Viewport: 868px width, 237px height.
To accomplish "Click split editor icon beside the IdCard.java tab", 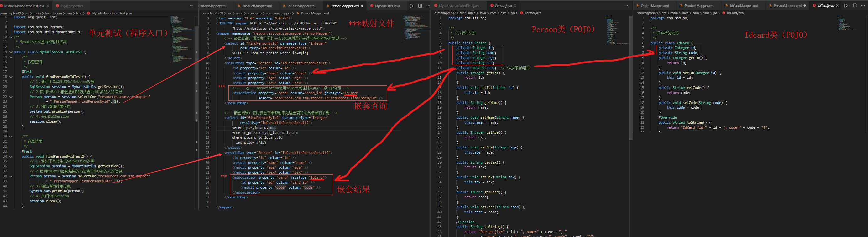I will click(x=855, y=6).
